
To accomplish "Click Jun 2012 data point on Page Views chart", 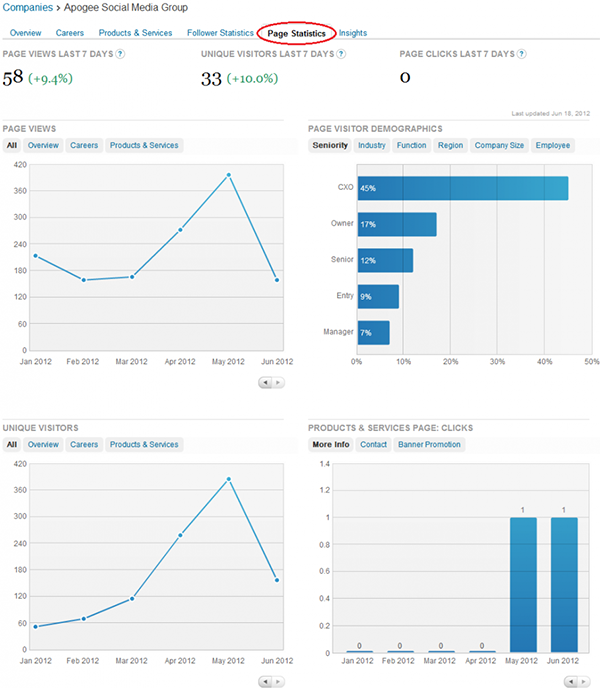I will point(277,280).
